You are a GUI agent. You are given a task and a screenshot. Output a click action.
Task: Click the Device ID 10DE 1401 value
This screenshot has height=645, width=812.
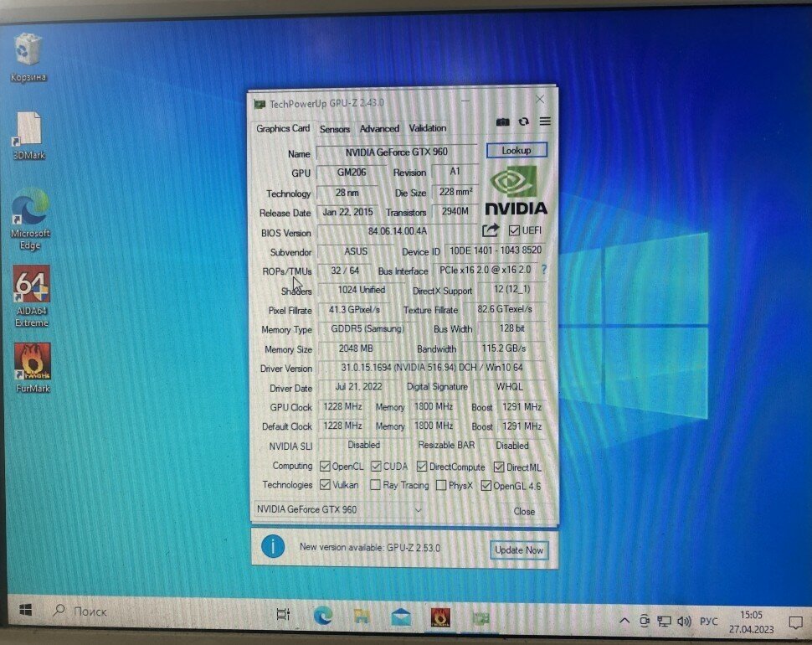click(495, 250)
